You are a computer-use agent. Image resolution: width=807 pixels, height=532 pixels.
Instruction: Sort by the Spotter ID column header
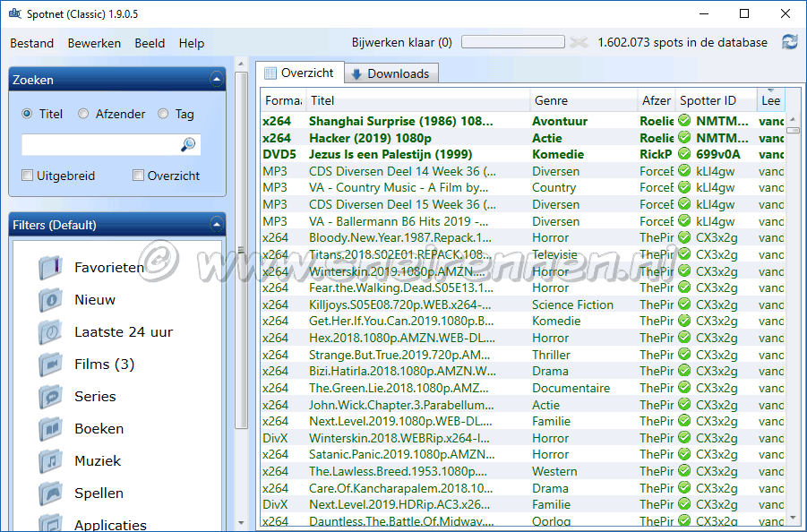(x=716, y=100)
